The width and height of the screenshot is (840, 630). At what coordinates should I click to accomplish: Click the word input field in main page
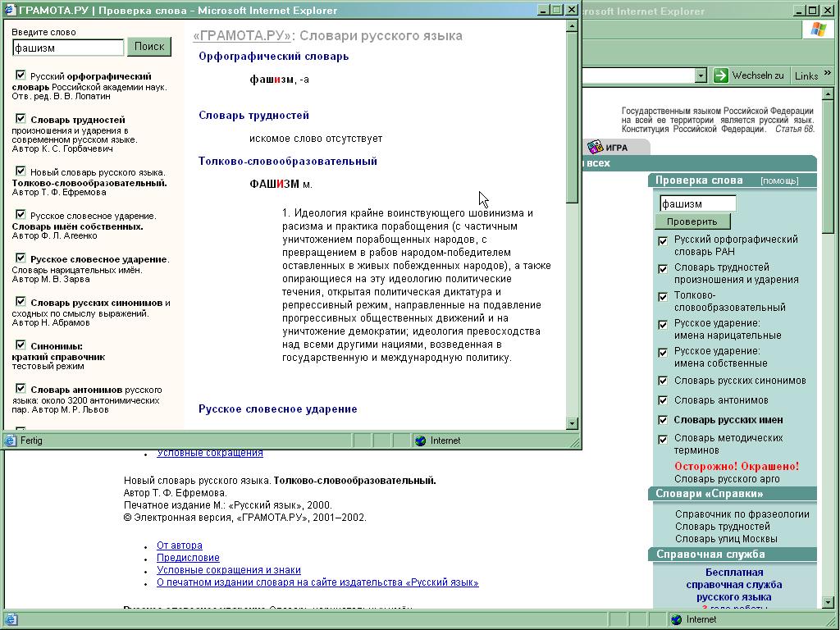click(698, 203)
